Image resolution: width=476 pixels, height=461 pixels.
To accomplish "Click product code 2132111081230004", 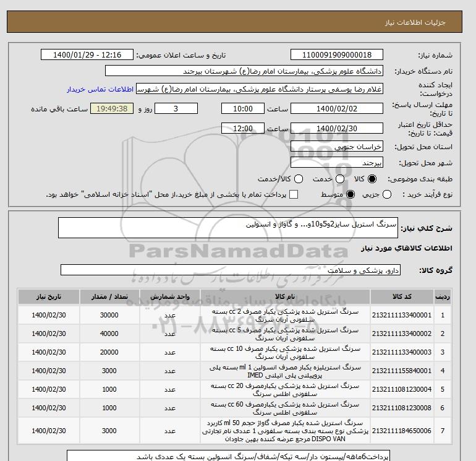I will pyautogui.click(x=402, y=389).
